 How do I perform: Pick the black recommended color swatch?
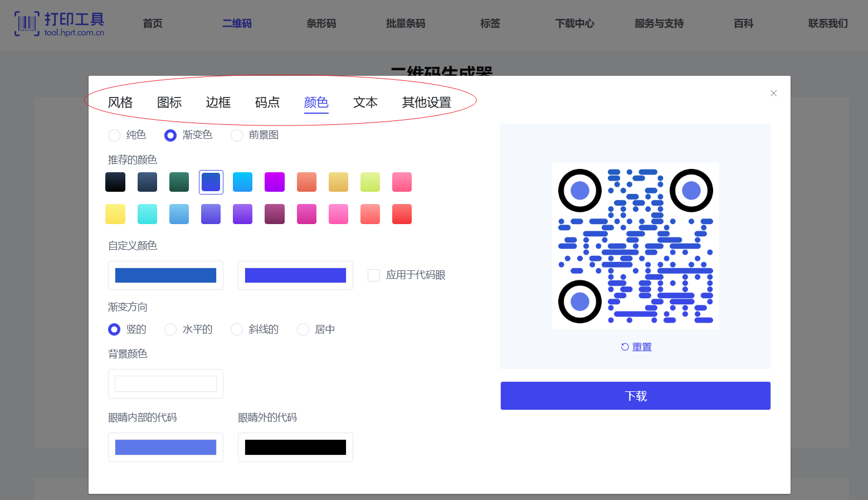pyautogui.click(x=115, y=182)
